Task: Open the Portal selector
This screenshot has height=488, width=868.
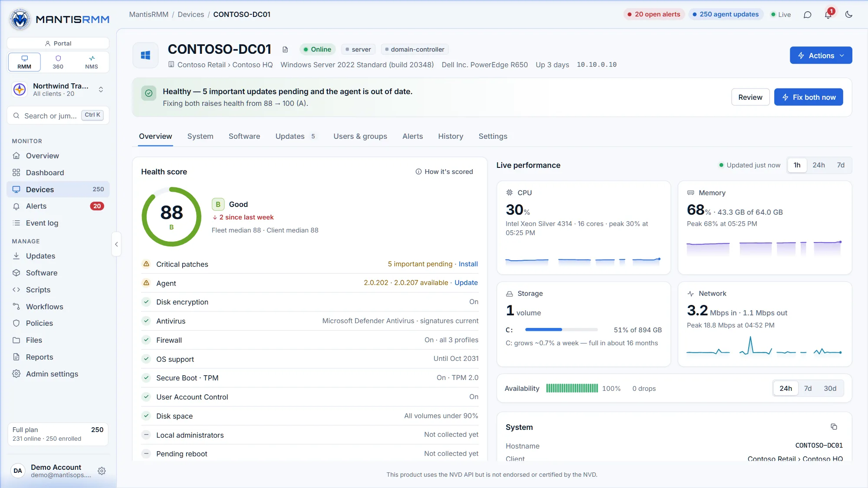Action: (x=58, y=43)
